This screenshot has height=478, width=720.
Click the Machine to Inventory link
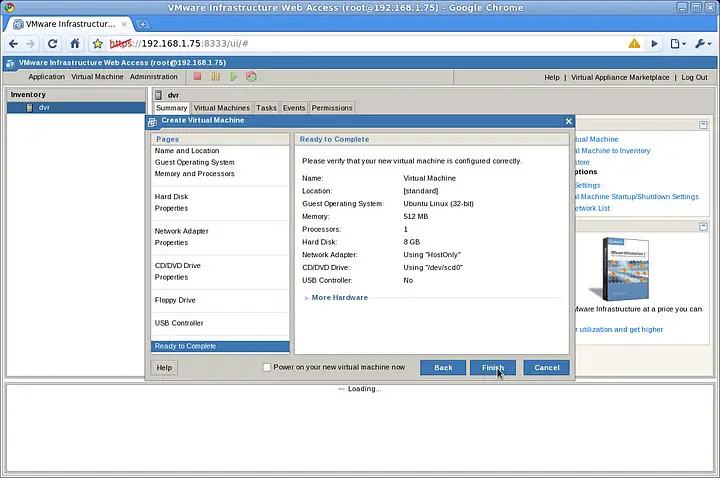[613, 151]
